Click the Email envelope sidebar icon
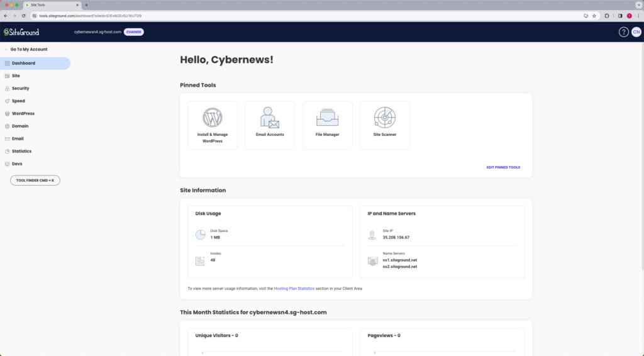This screenshot has width=644, height=356. point(7,139)
